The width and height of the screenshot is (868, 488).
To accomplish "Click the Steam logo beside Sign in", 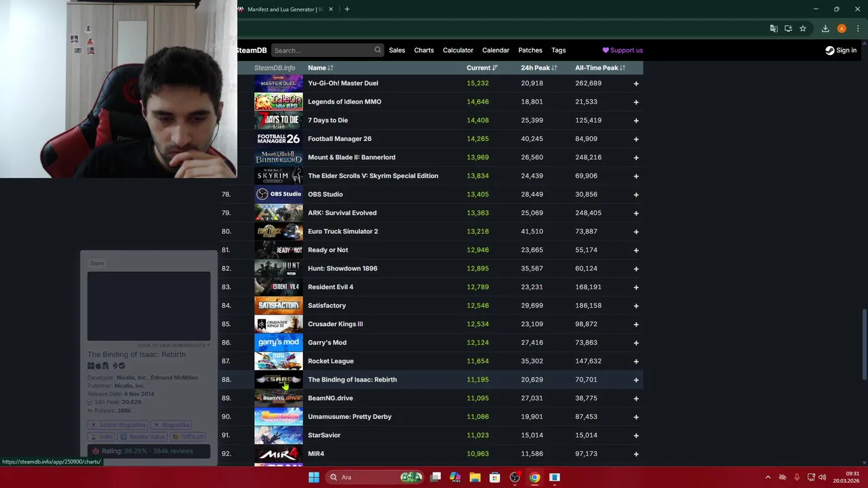I will point(829,50).
